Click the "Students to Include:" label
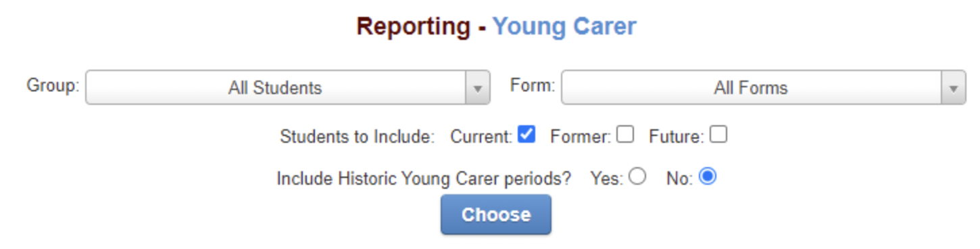Image resolution: width=980 pixels, height=249 pixels. click(357, 137)
